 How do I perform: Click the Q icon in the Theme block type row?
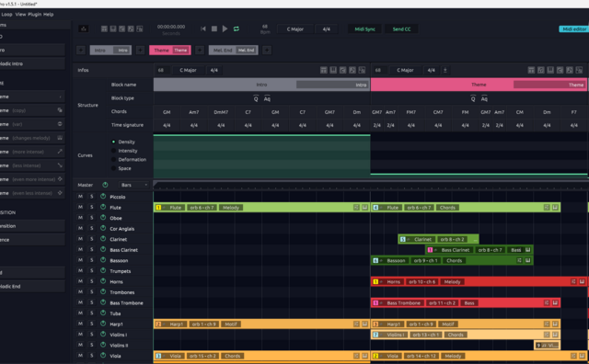tap(473, 98)
